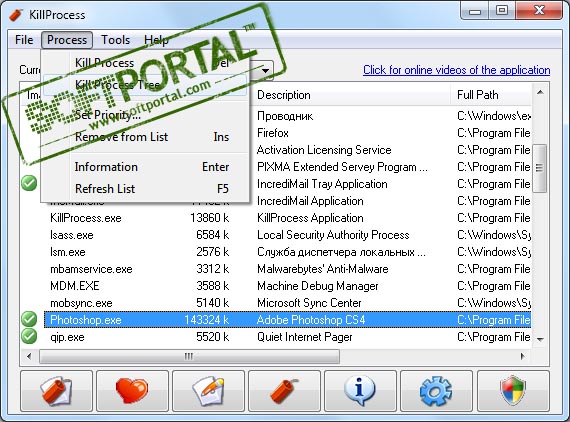Open online videos of the application link
The image size is (570, 422).
[457, 70]
